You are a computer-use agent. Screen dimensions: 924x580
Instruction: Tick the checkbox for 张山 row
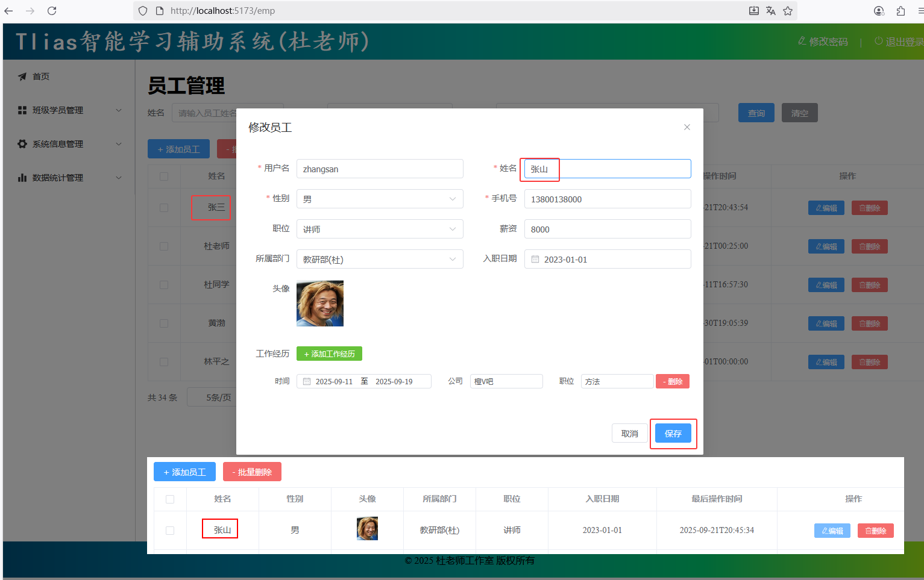[x=170, y=531]
